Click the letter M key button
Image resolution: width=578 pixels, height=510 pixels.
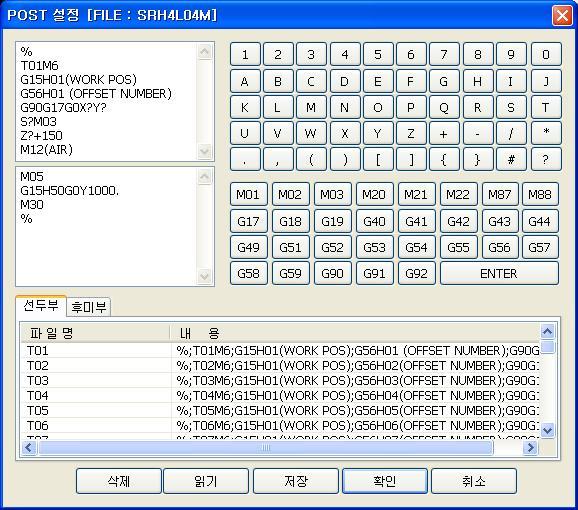[x=311, y=107]
